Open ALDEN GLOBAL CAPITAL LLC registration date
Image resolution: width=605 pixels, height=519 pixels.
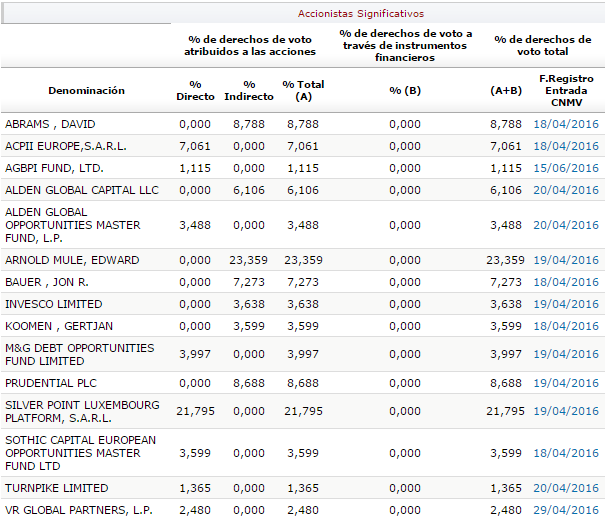(x=566, y=190)
